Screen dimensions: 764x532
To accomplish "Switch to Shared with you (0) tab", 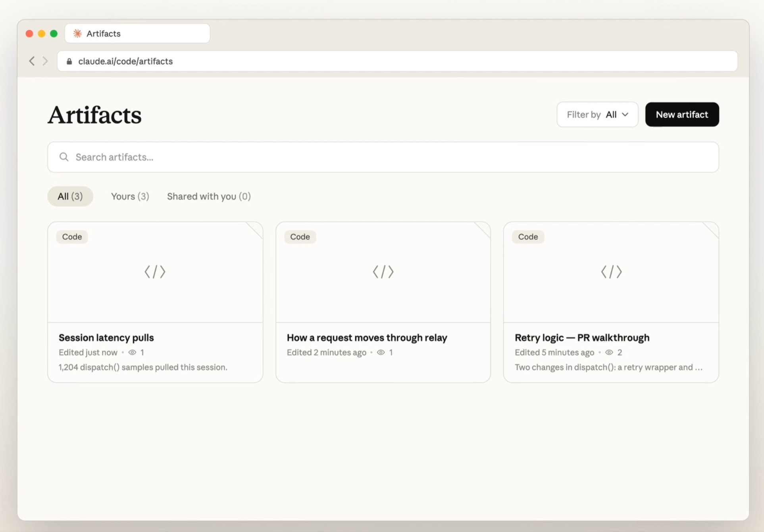I will pyautogui.click(x=209, y=196).
